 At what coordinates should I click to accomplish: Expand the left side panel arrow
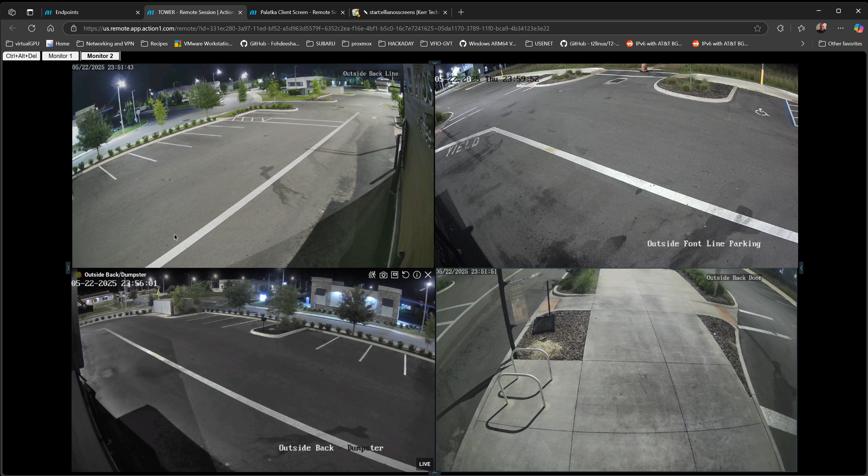(x=68, y=268)
